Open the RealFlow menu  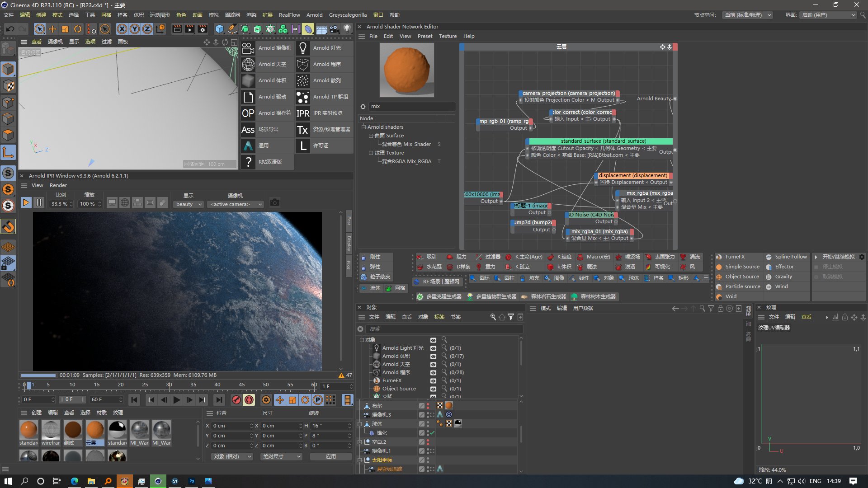(x=289, y=15)
